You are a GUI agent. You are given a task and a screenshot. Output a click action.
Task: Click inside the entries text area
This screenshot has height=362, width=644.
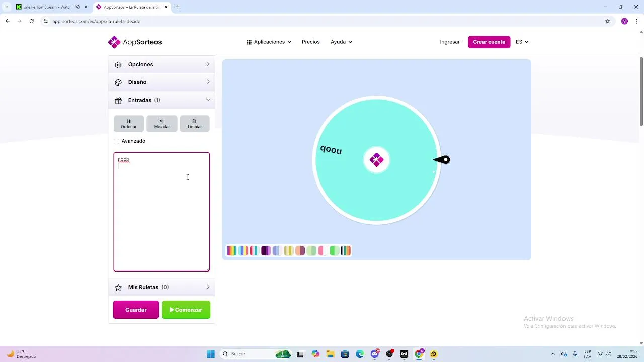click(x=162, y=212)
